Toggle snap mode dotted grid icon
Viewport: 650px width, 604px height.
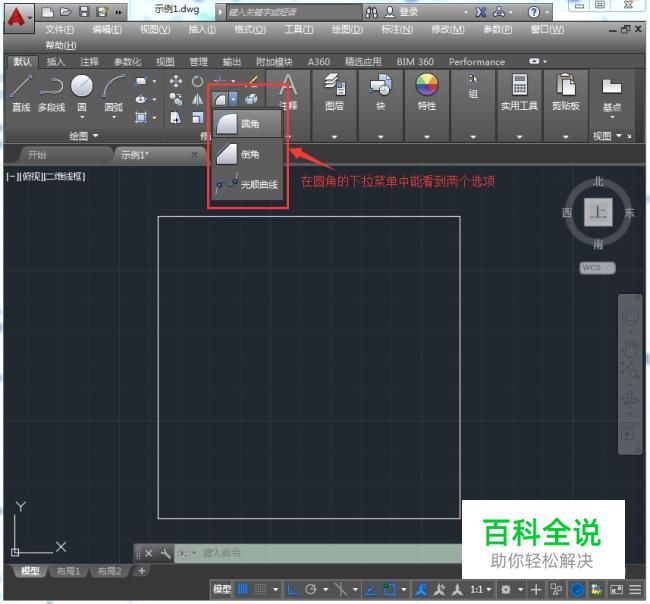[x=260, y=589]
